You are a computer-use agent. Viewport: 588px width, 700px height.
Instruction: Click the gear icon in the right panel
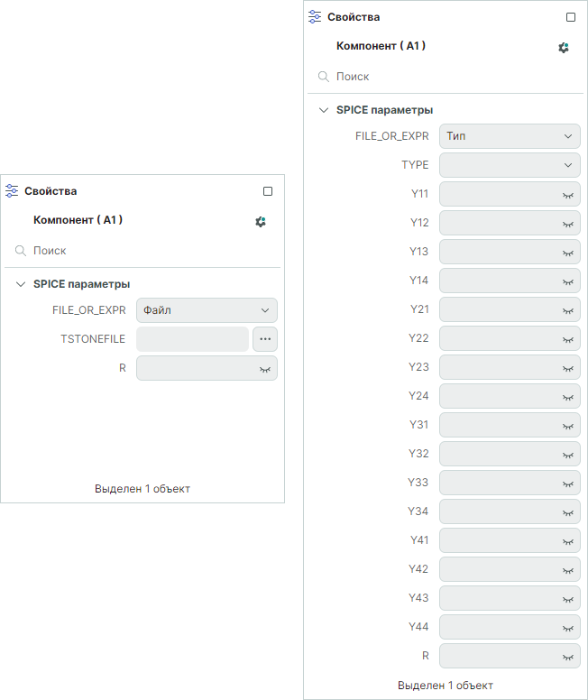pos(564,47)
